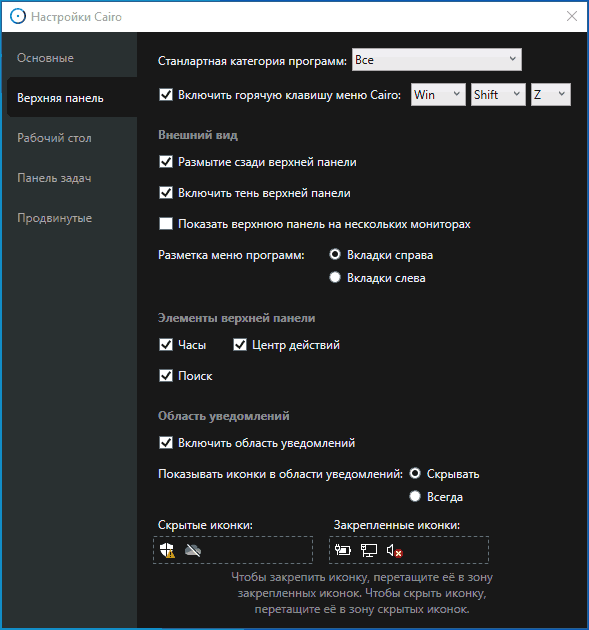Click the Область уведомлений heading
The height and width of the screenshot is (630, 589).
tap(223, 416)
